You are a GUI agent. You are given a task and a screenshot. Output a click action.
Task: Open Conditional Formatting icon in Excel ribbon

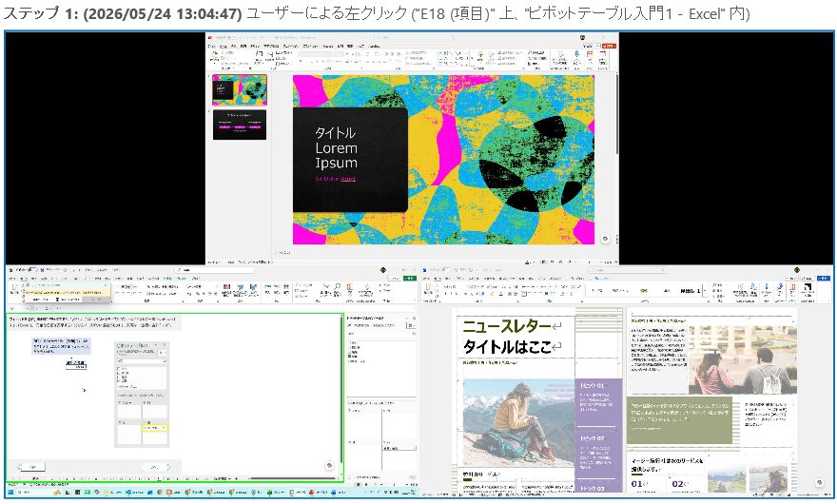coord(225,289)
